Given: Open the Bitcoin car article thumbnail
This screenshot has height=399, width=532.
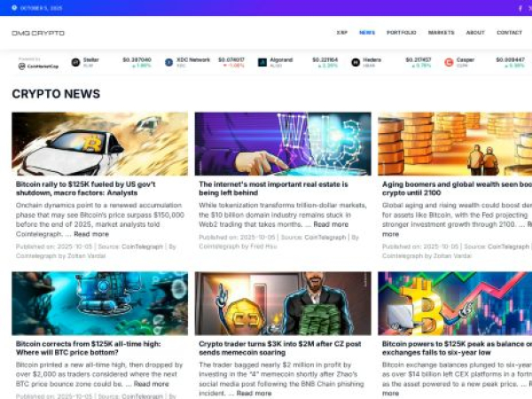Looking at the screenshot, I should 99,144.
